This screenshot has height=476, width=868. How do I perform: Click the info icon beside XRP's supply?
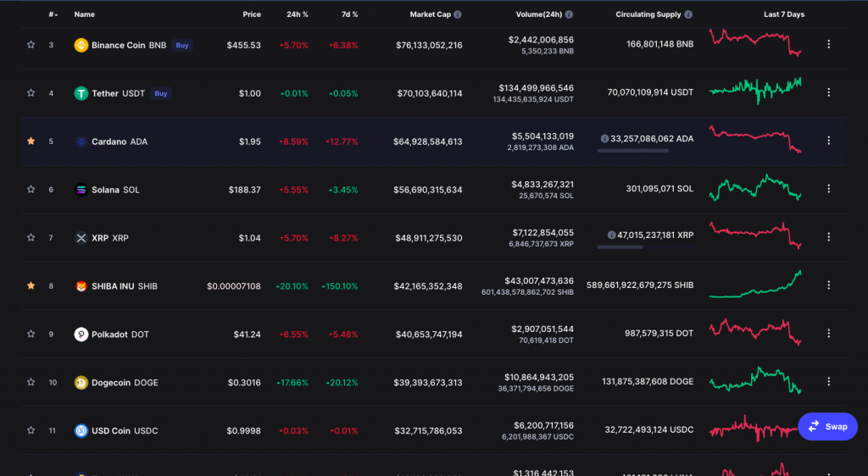coord(612,235)
